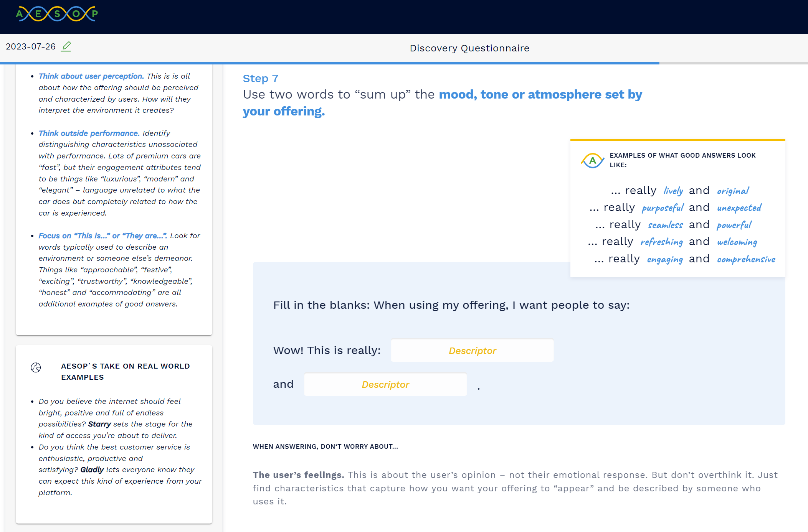Click the example word 'comprehensive'
808x532 pixels.
pyautogui.click(x=746, y=259)
